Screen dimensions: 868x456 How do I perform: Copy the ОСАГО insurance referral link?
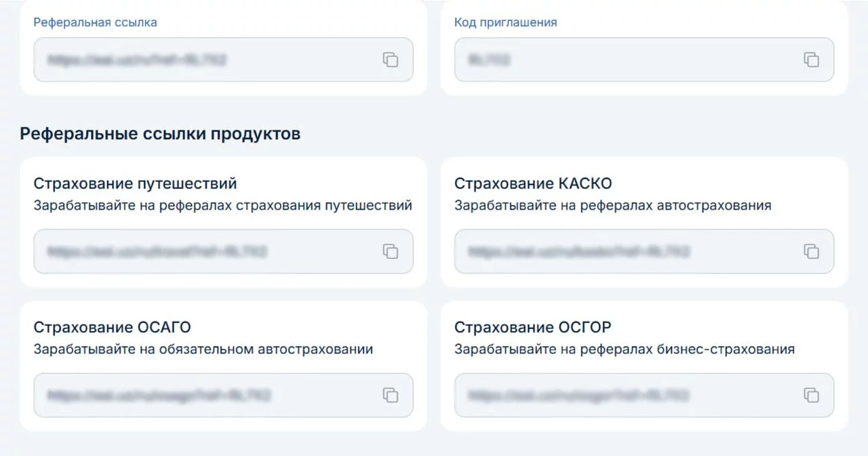391,395
